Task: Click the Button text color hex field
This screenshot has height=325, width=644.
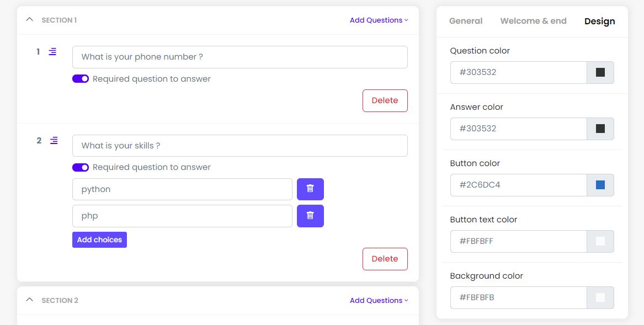Action: (x=518, y=241)
